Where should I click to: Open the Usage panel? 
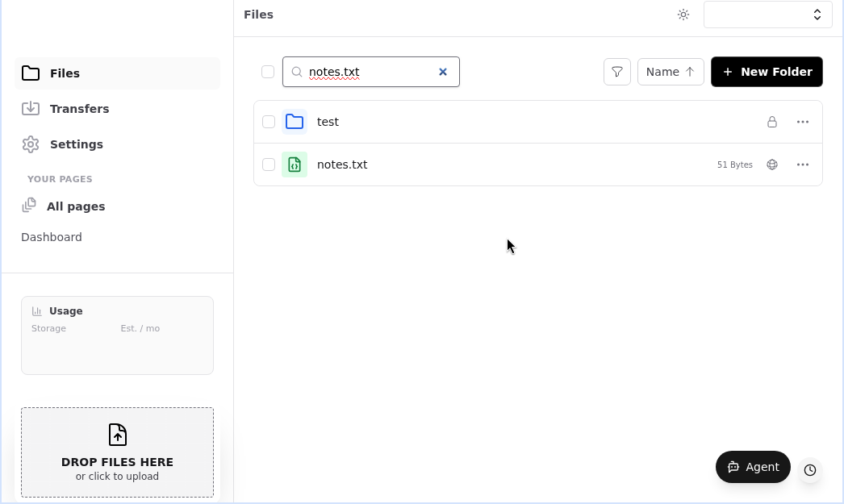[x=117, y=335]
